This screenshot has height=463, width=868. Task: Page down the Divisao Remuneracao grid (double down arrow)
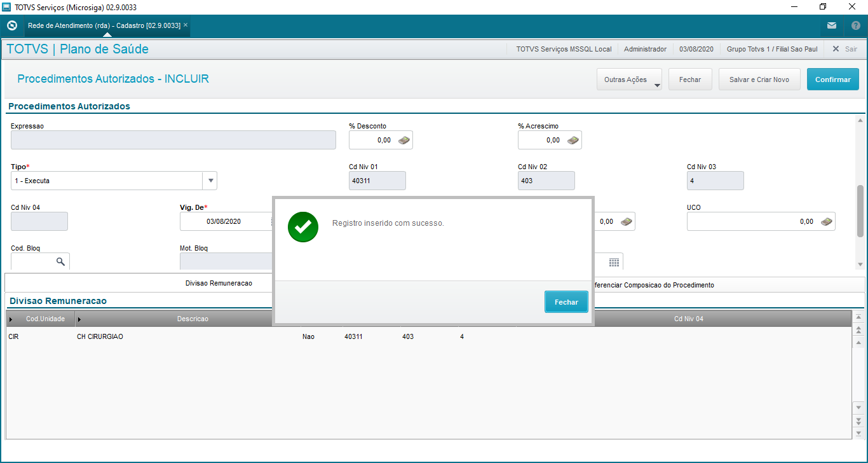858,420
